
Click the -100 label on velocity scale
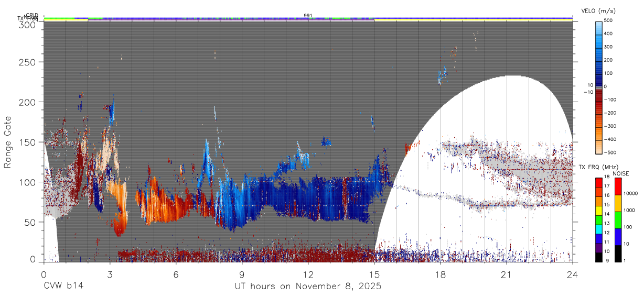611,100
